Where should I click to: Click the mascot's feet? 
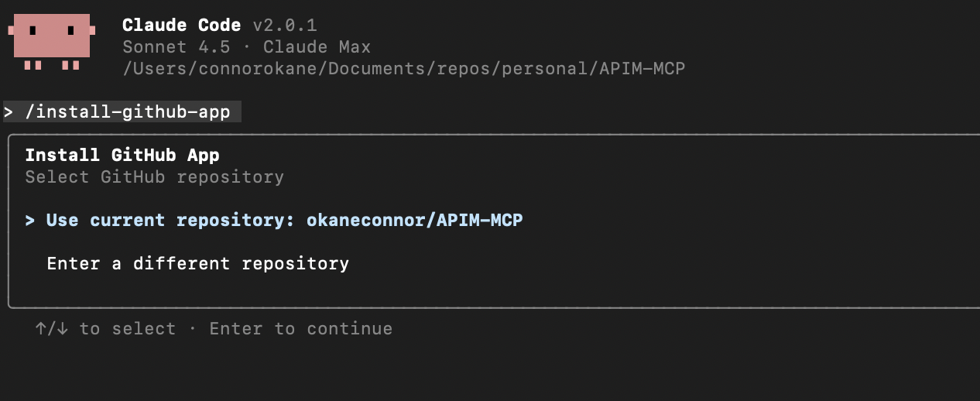[52, 65]
